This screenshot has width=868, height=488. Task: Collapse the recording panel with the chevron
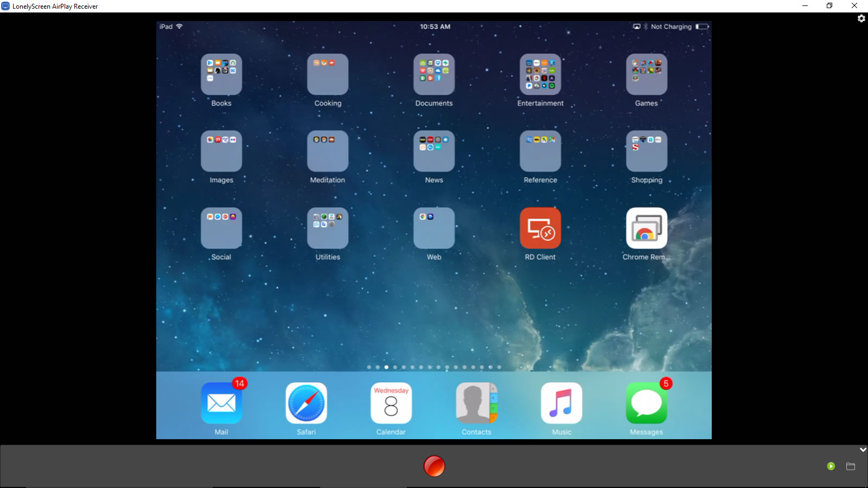pos(862,449)
